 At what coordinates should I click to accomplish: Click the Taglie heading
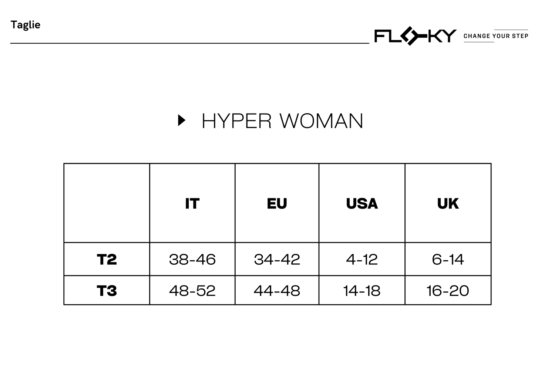tap(26, 25)
